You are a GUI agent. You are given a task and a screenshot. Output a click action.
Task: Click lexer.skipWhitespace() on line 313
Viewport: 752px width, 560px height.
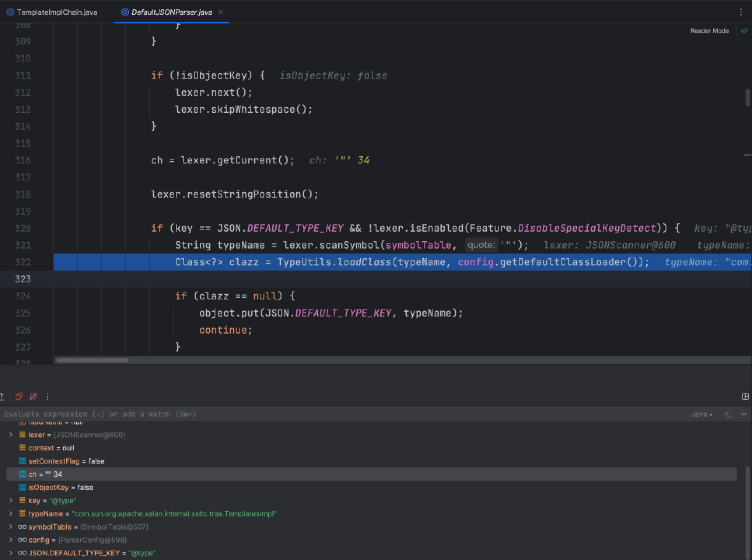[244, 109]
